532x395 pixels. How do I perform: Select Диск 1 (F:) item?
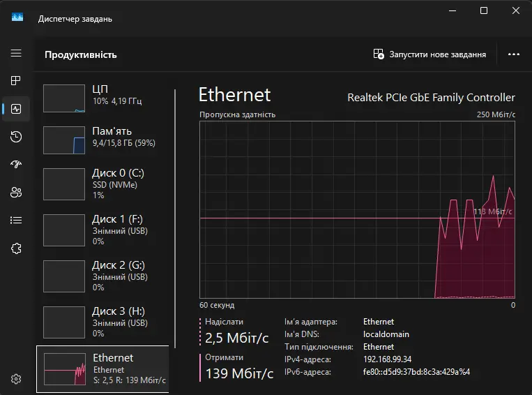tap(102, 230)
